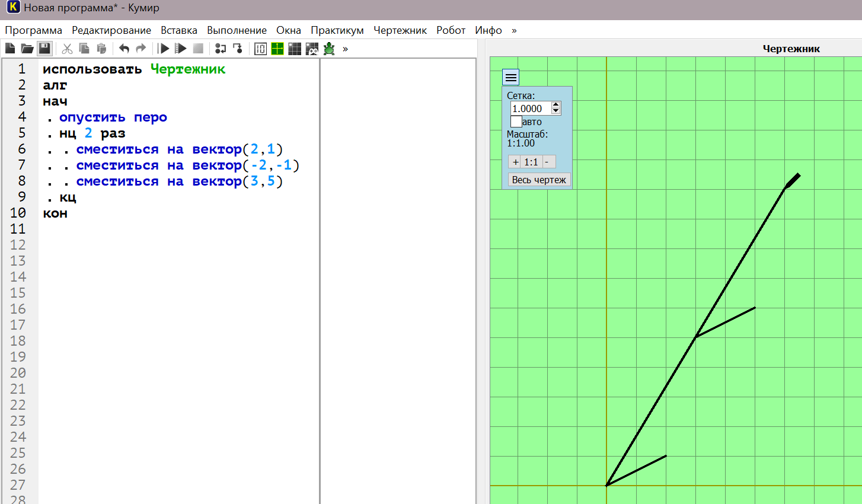The image size is (862, 504).
Task: Step into with the step-in icon
Action: [x=238, y=49]
